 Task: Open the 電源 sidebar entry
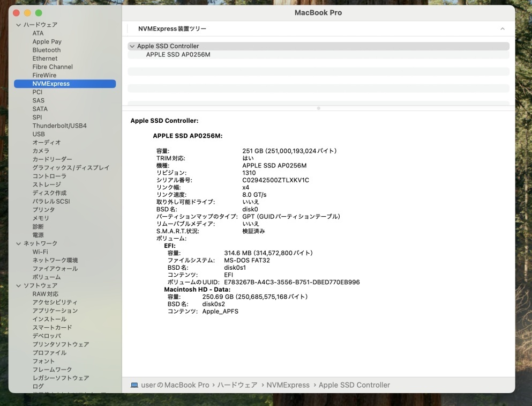tap(38, 235)
